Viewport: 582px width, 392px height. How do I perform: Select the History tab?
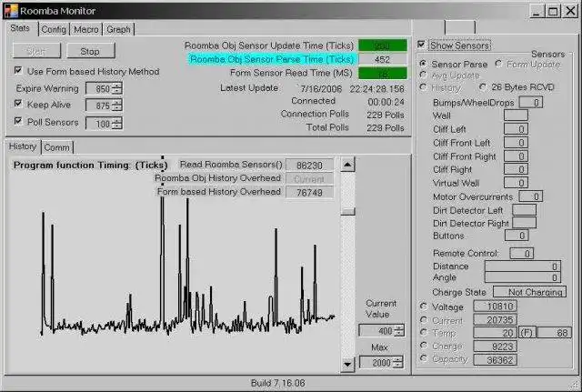pyautogui.click(x=23, y=146)
